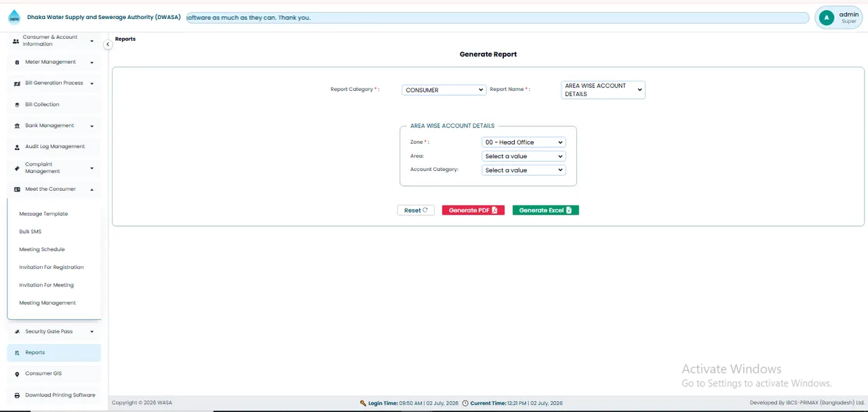Click the scrolling notice banner
Screen dimensions: 868x412
coord(497,18)
